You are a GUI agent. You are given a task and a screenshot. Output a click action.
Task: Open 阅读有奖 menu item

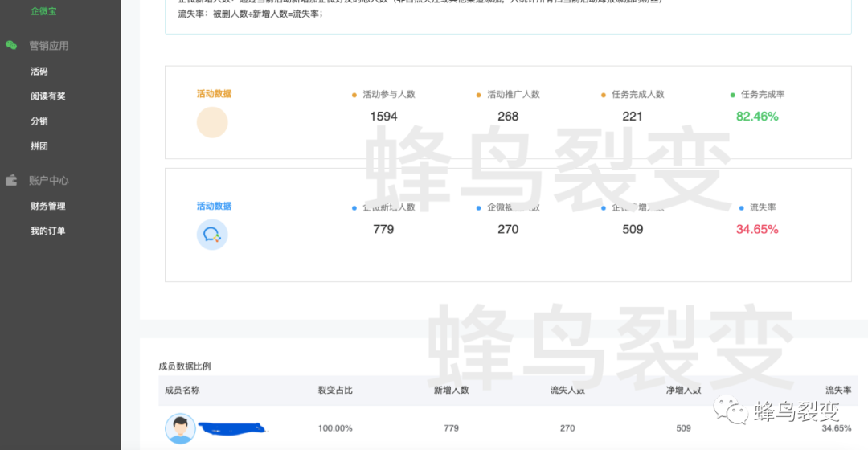tap(47, 96)
